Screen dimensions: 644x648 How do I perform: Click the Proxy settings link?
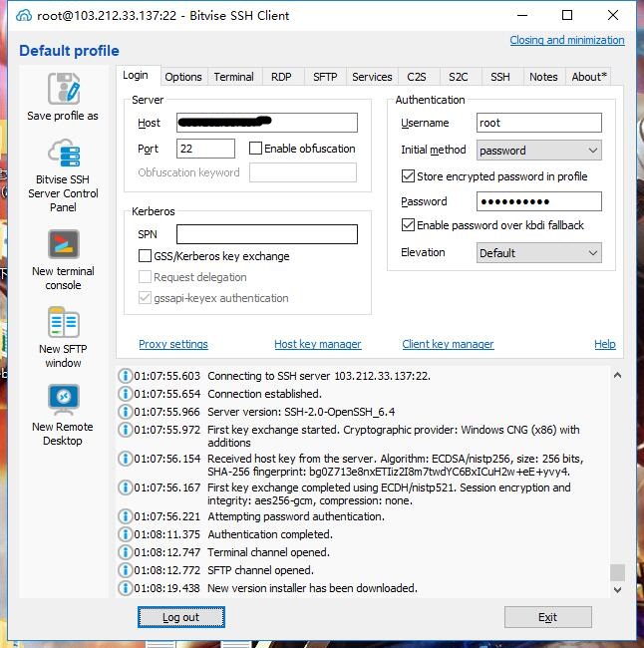click(x=173, y=344)
